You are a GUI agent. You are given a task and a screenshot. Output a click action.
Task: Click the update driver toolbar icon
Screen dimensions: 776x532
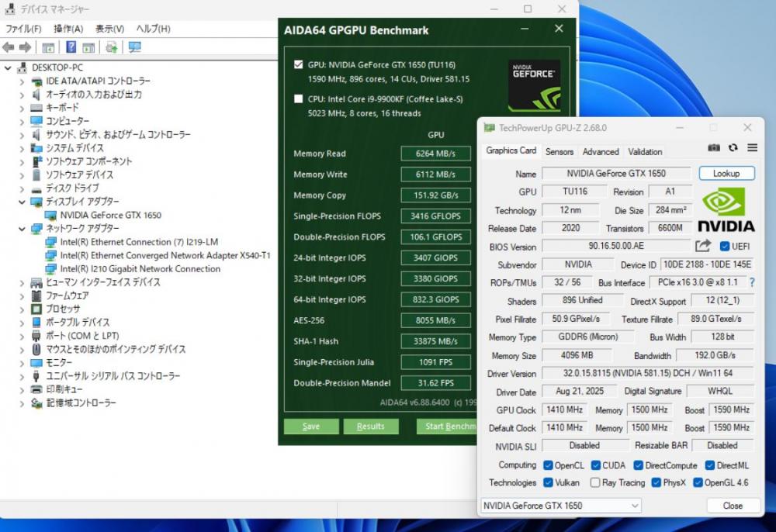coord(112,47)
